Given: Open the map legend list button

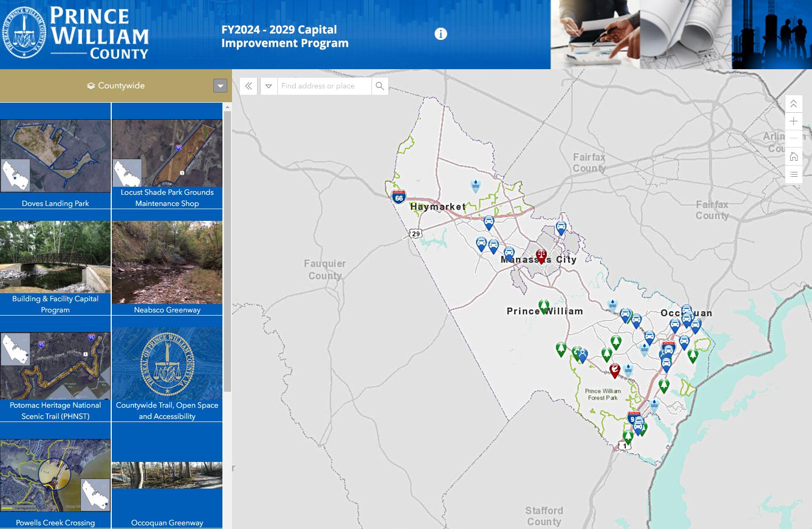Looking at the screenshot, I should tap(793, 174).
